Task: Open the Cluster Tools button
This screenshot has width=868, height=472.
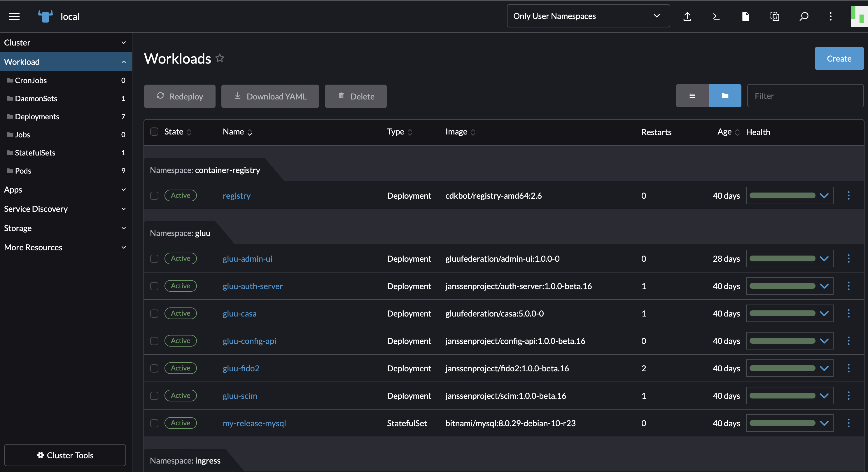Action: [65, 455]
